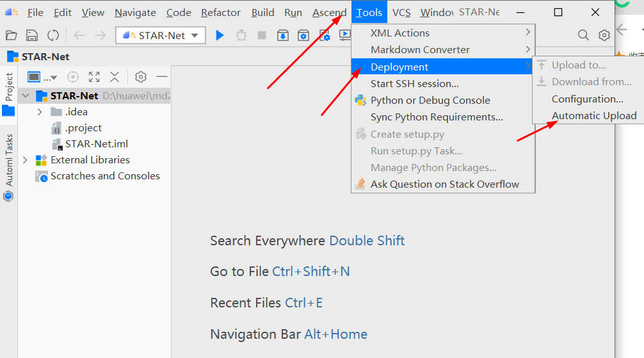Screen dimensions: 644x358
Task: Click the Save All toolbar icon
Action: (x=32, y=36)
